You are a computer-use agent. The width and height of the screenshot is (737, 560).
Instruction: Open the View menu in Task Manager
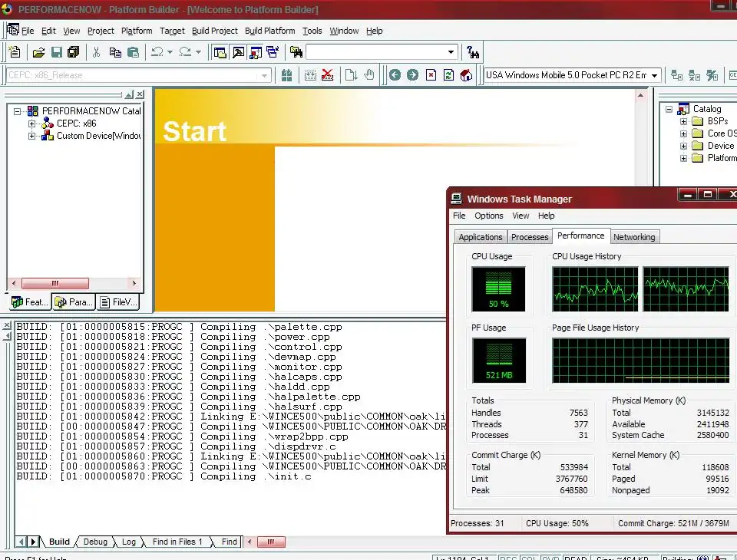(x=521, y=216)
